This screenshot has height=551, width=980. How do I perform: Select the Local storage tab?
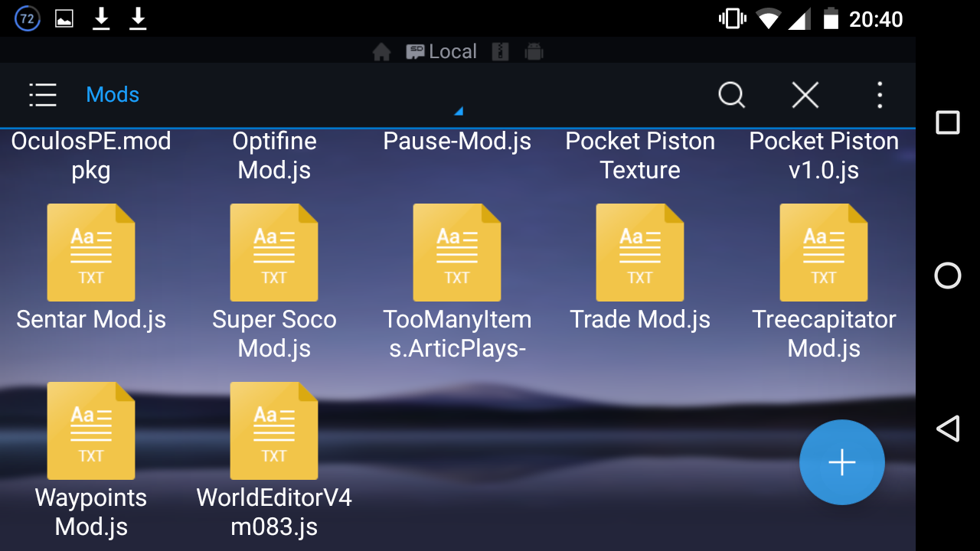(x=441, y=51)
